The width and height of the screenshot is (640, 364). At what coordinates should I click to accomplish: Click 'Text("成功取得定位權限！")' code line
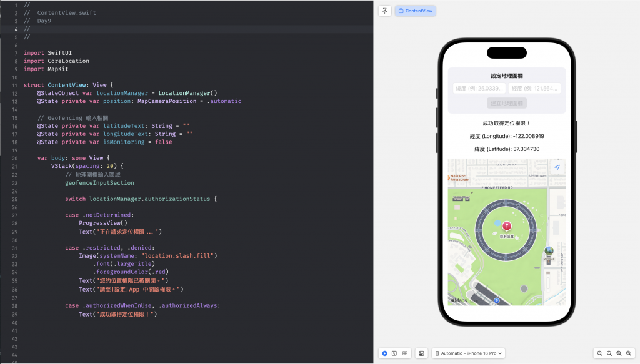118,314
